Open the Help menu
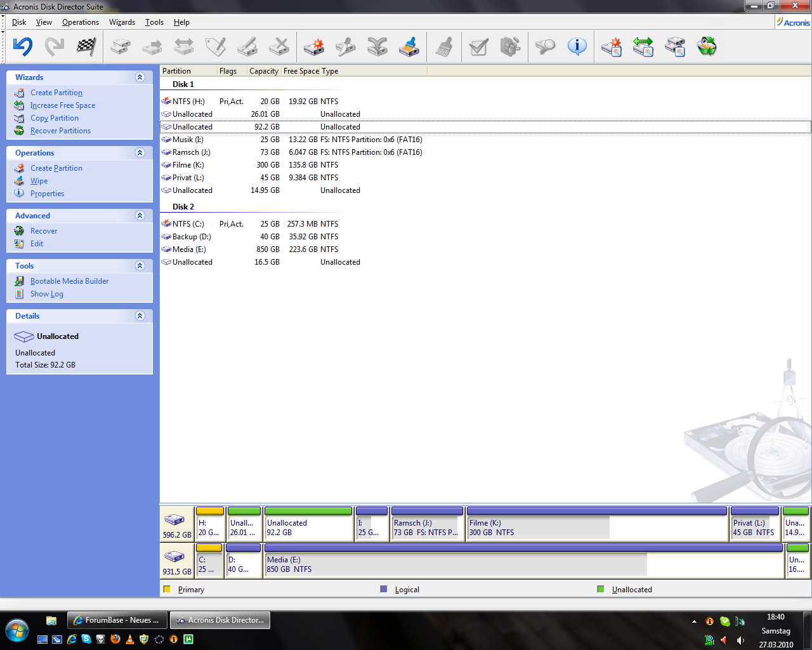Screen dimensions: 812x650 [x=181, y=22]
